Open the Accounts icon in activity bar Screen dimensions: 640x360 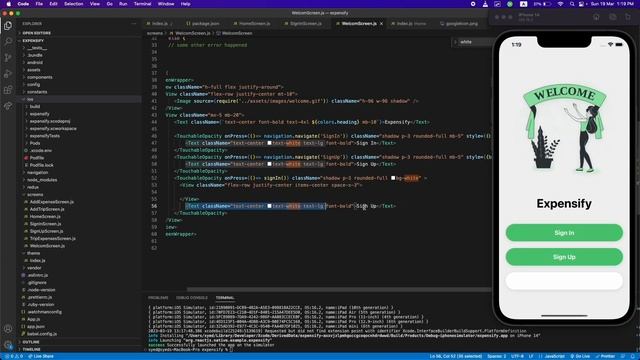click(8, 329)
